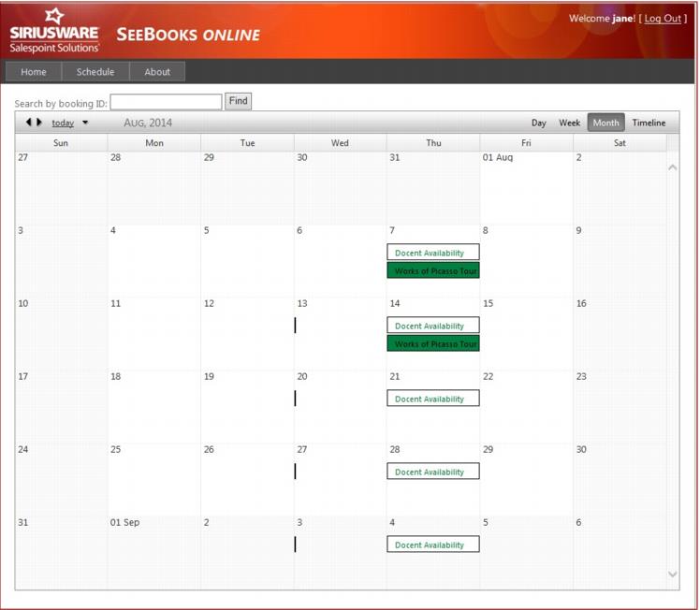Go to next month with right arrow
The width and height of the screenshot is (700, 610).
[x=39, y=123]
